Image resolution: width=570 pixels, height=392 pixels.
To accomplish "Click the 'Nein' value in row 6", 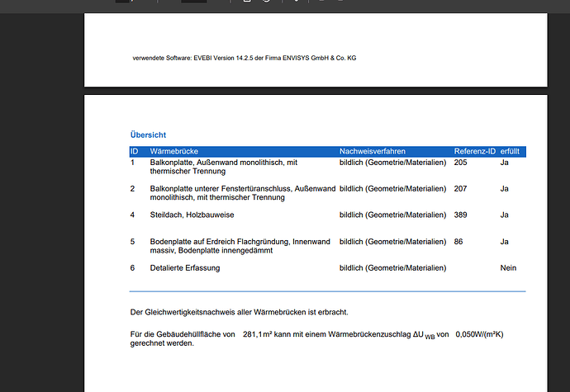I will (x=508, y=267).
